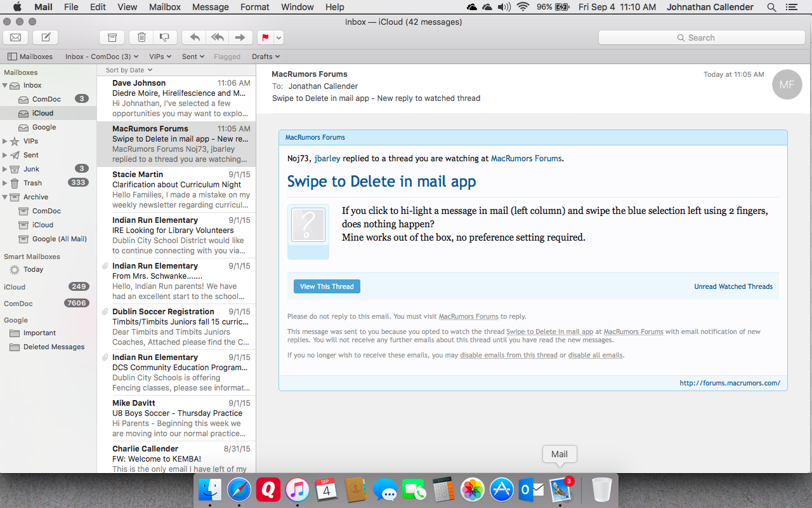Open iTunes from the Dock

[298, 490]
